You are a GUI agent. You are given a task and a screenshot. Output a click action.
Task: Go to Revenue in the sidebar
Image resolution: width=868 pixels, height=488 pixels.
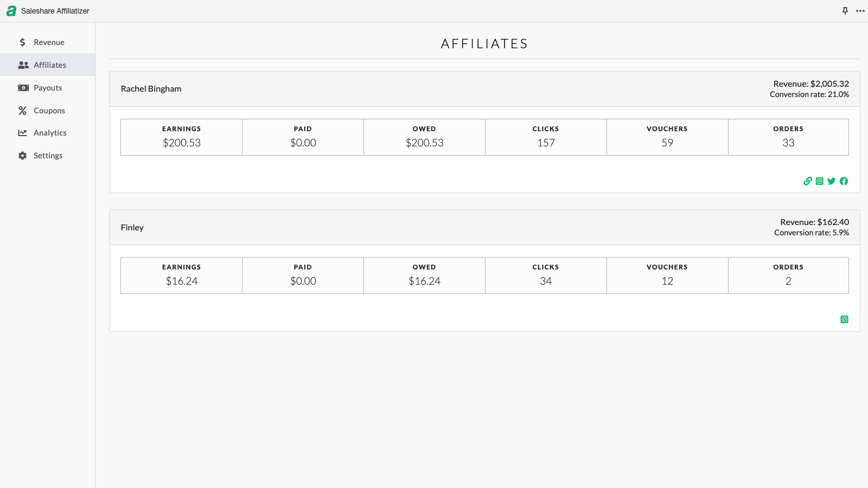[48, 42]
